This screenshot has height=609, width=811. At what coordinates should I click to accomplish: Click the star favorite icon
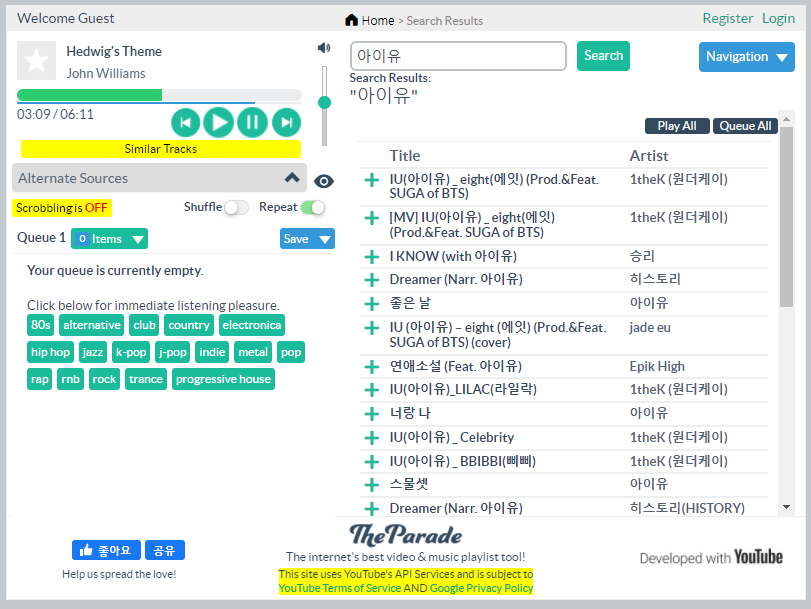[x=37, y=61]
